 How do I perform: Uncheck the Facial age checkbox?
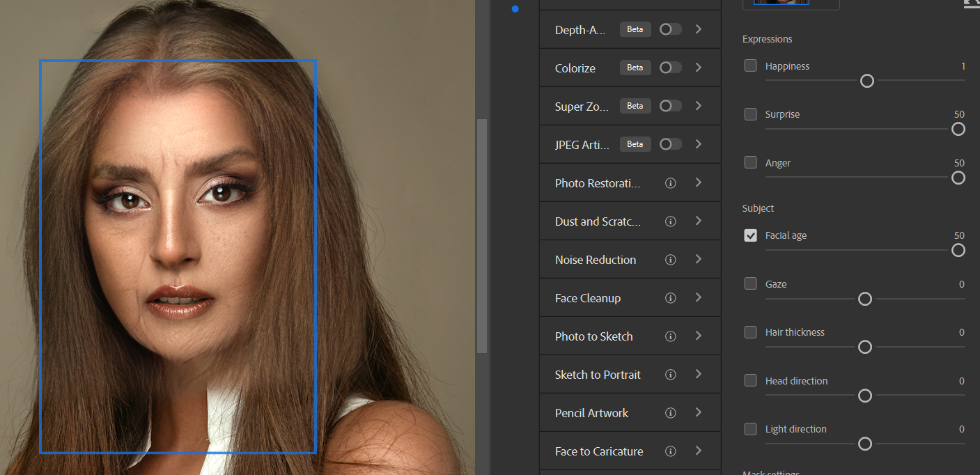750,235
